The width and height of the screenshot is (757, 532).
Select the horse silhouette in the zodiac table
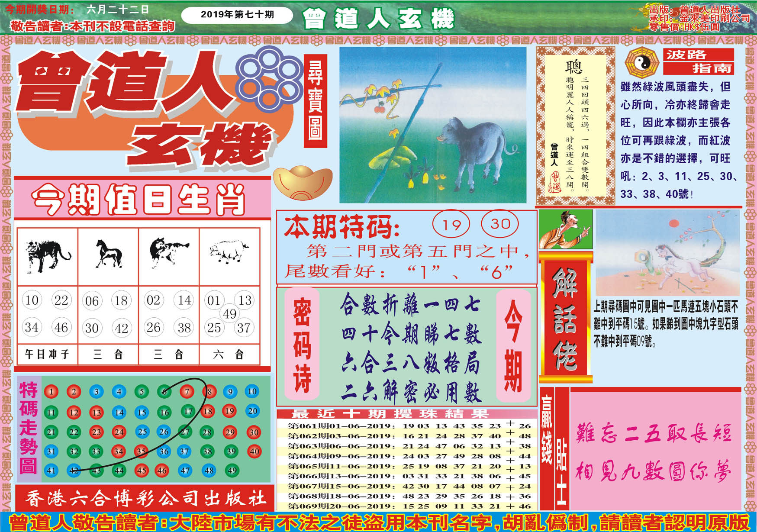click(108, 254)
